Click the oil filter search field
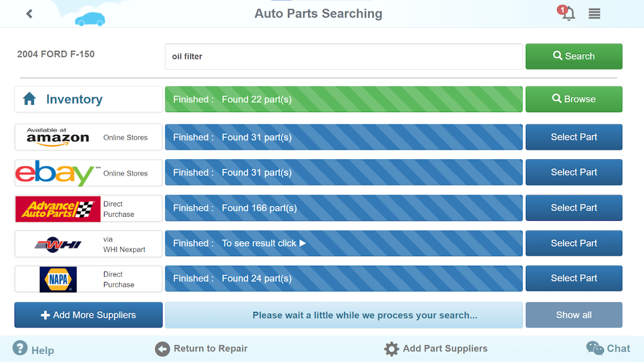The width and height of the screenshot is (644, 362). click(x=343, y=57)
